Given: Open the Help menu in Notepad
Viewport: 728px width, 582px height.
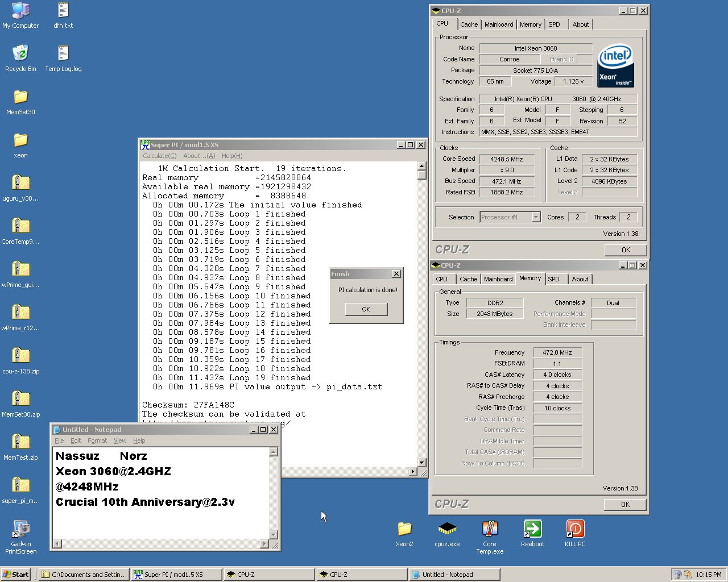Looking at the screenshot, I should [139, 440].
